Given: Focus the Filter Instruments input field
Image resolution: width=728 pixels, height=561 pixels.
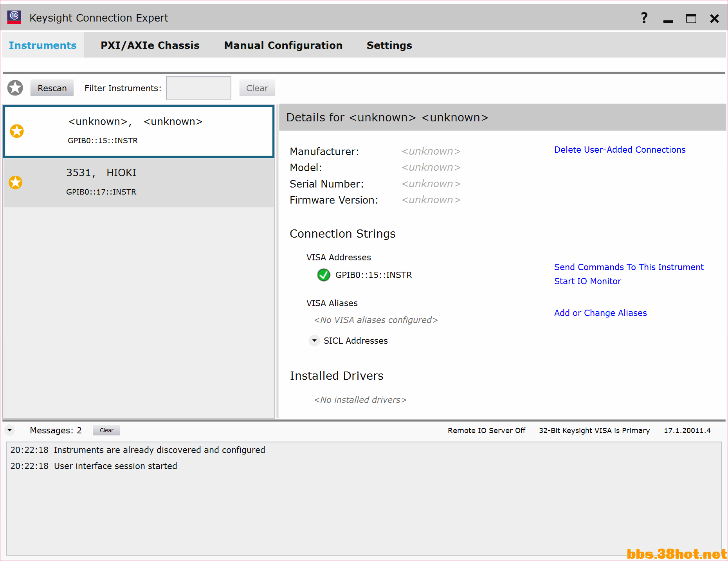Looking at the screenshot, I should pyautogui.click(x=199, y=88).
